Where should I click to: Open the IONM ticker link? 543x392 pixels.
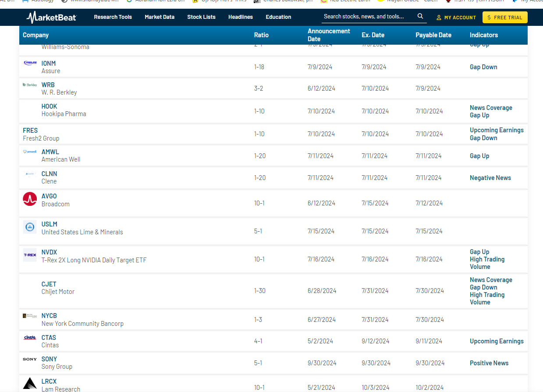[x=49, y=64]
